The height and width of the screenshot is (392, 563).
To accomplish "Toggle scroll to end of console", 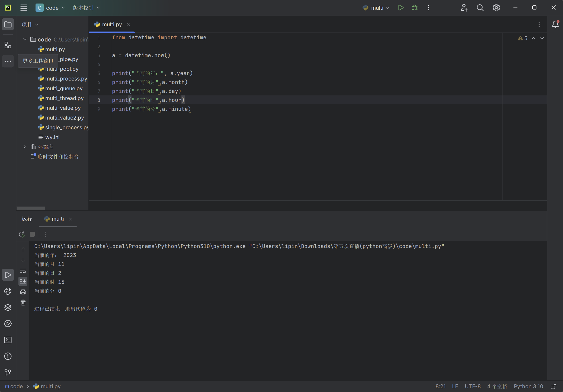I will pos(23,281).
